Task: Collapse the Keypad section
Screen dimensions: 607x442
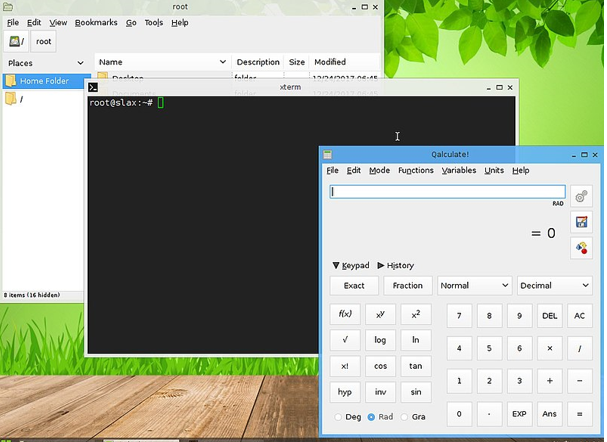Action: point(351,266)
